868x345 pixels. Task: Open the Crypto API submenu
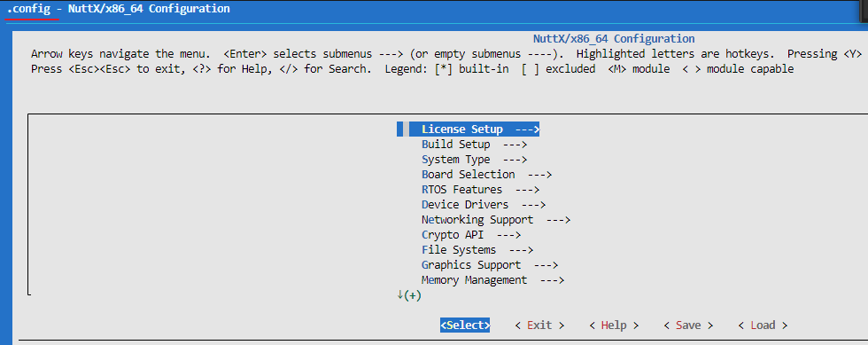click(471, 235)
